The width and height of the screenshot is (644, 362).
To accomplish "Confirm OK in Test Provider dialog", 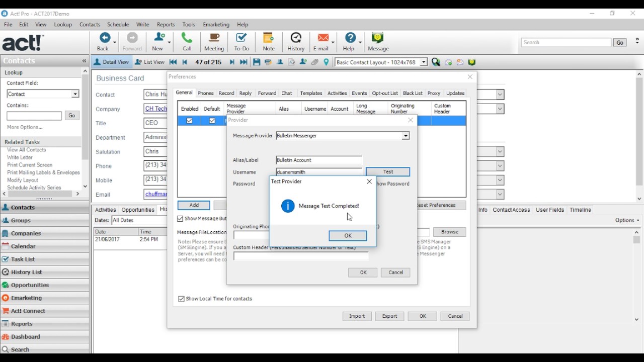I will 348,236.
